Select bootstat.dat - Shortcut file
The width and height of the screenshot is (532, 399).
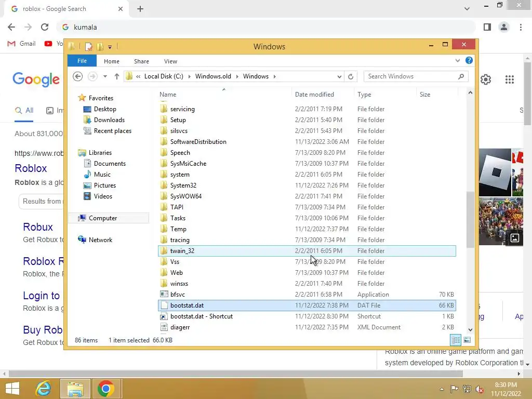(x=307, y=316)
